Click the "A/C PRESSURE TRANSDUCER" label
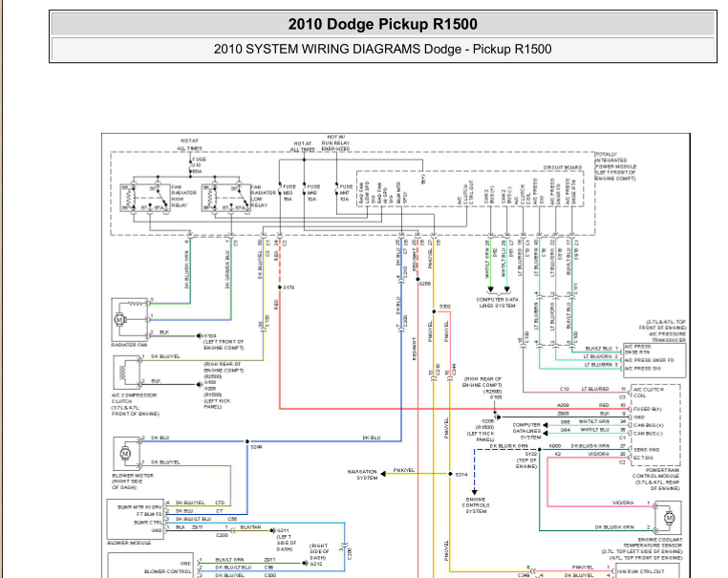Image resolution: width=728 pixels, height=578 pixels. click(x=667, y=337)
